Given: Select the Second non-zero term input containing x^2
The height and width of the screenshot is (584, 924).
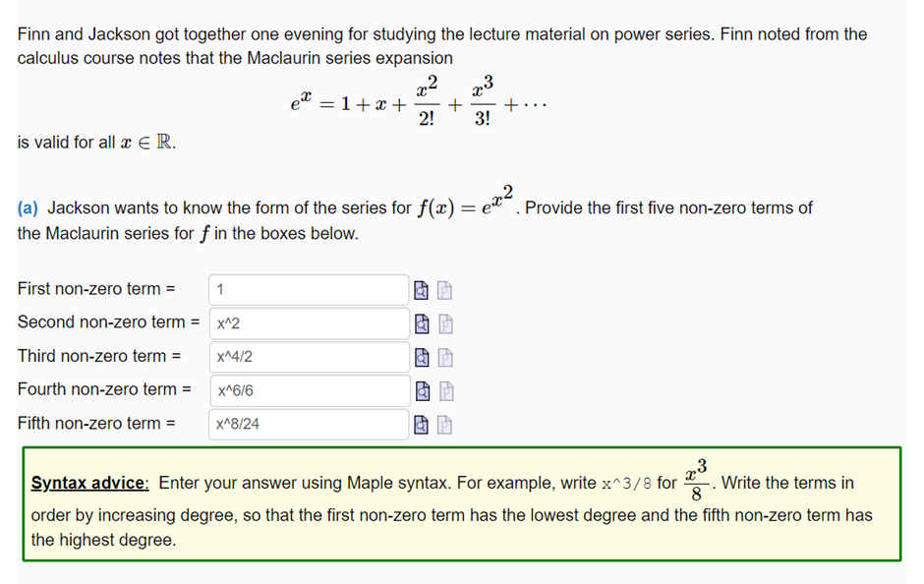Looking at the screenshot, I should click(308, 322).
